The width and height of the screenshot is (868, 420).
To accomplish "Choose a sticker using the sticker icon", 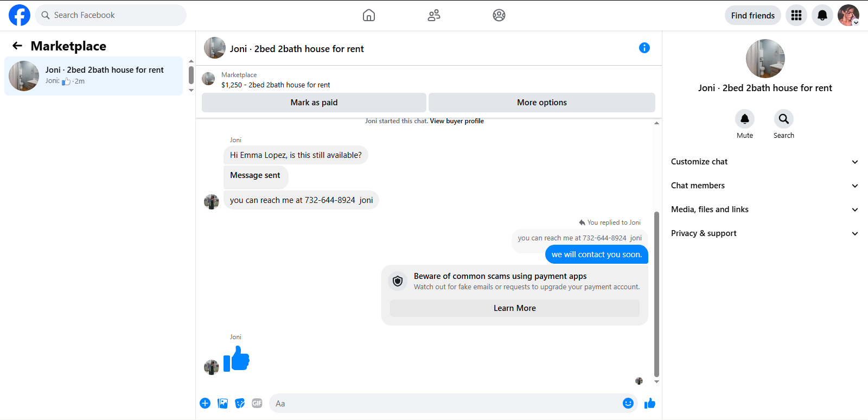I will [240, 403].
